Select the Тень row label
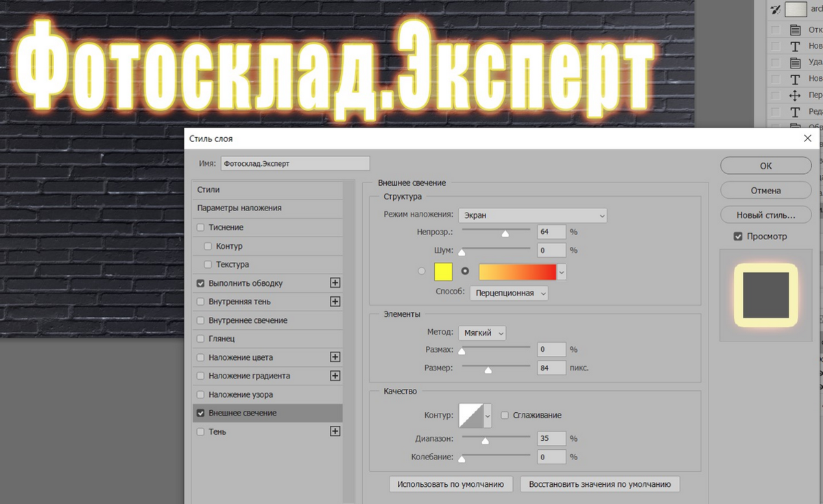 (217, 431)
